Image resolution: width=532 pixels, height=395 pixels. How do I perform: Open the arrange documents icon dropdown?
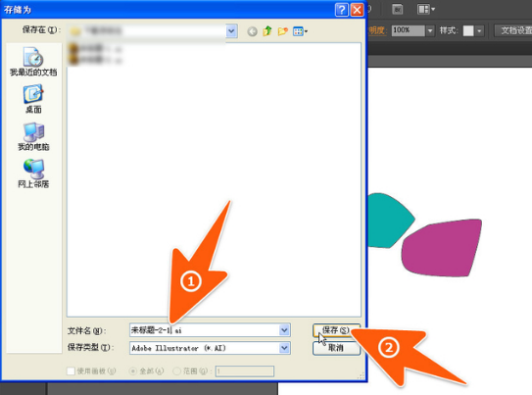pyautogui.click(x=426, y=9)
